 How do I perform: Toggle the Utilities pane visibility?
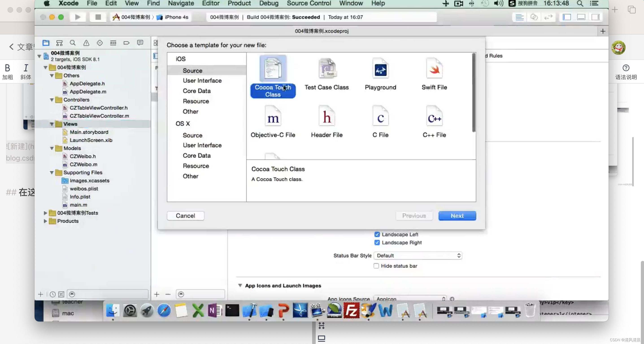[x=596, y=17]
